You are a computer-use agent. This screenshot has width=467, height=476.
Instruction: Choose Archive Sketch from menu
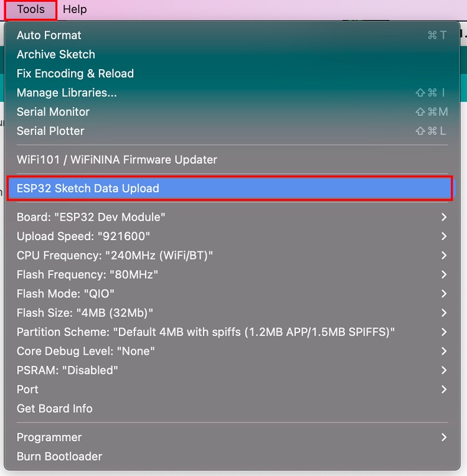coord(56,55)
